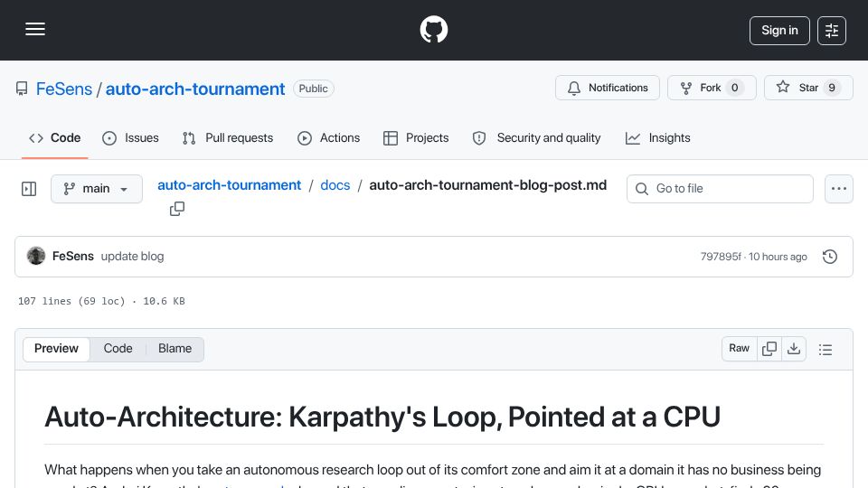Open the Issues tab
This screenshot has height=488, width=868.
point(130,137)
